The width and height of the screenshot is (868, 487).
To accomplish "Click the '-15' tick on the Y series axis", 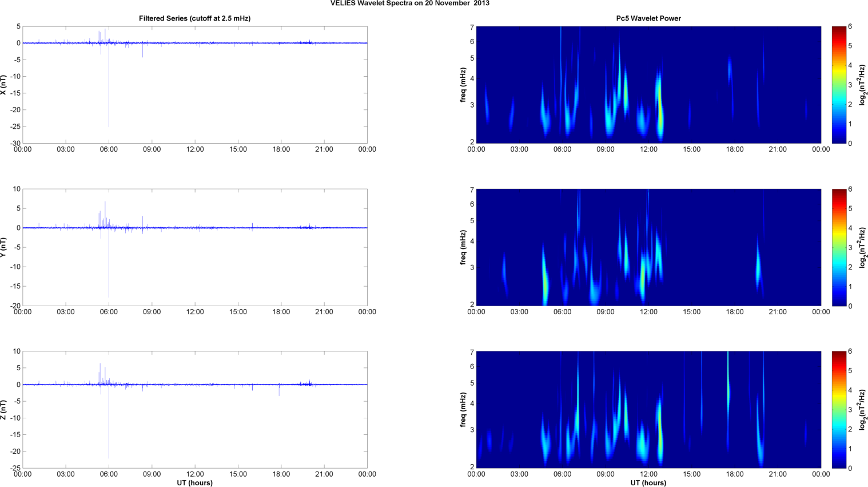I will [15, 286].
